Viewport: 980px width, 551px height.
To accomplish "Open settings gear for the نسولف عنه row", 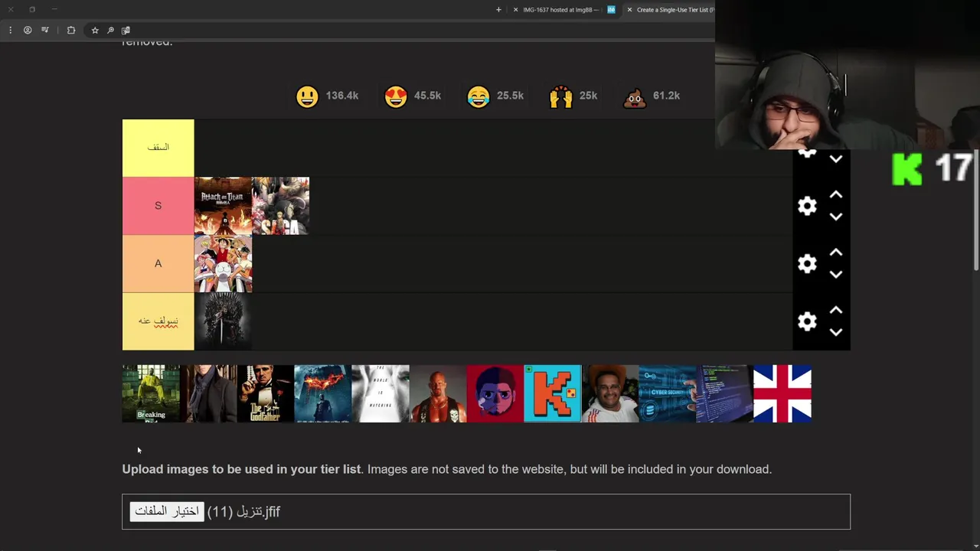I will [x=807, y=321].
